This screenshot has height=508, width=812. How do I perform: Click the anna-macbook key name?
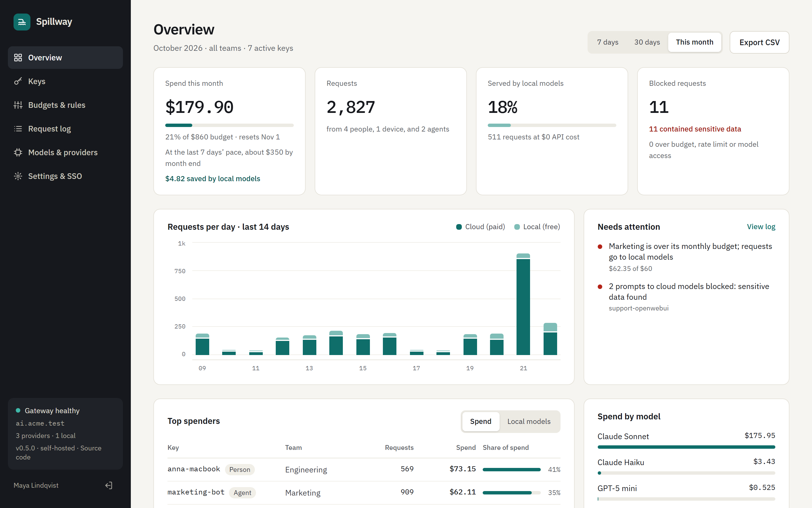[194, 469]
